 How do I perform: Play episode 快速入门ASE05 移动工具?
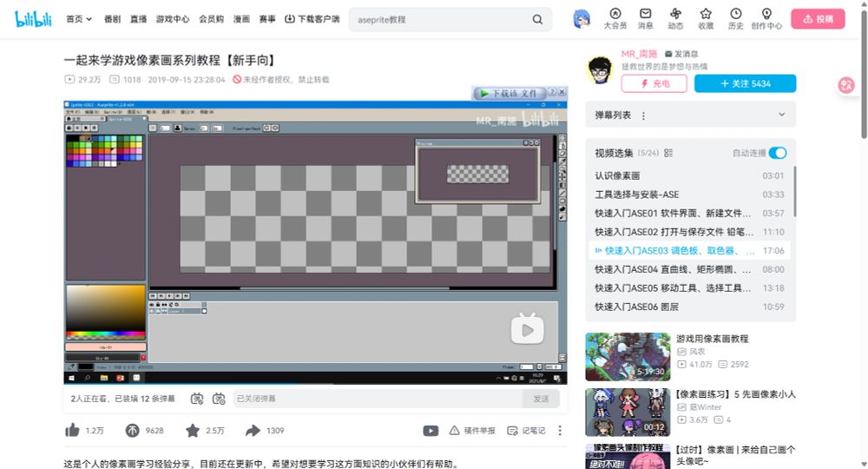(690, 288)
